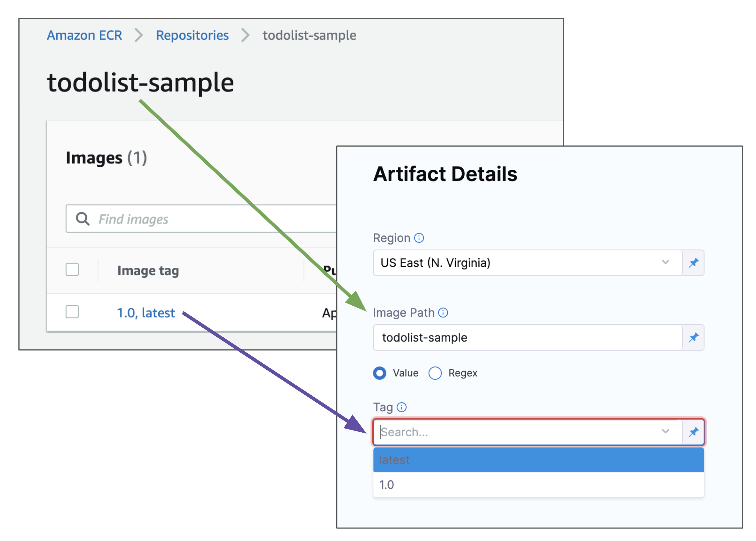Open the Region info tooltip icon
The image size is (756, 541).
pyautogui.click(x=419, y=238)
